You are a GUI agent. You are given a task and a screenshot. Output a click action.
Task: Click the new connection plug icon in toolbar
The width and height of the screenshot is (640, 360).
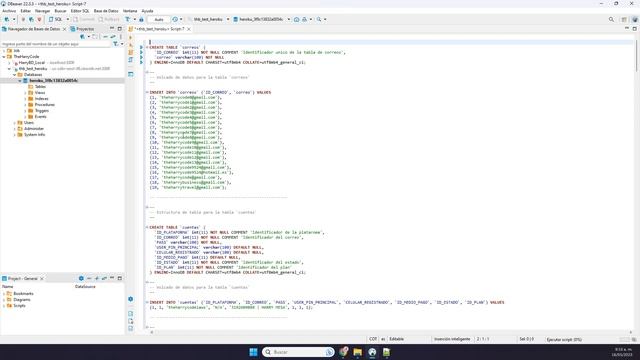[x=7, y=19]
